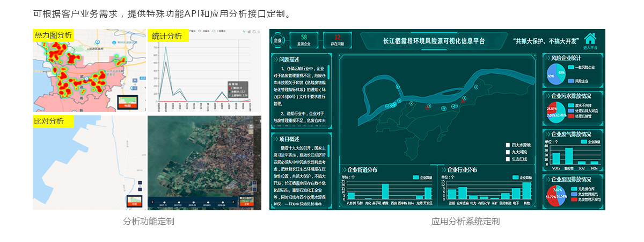Enable the 四大水源地 checkbox
644x242 pixels.
508,145
